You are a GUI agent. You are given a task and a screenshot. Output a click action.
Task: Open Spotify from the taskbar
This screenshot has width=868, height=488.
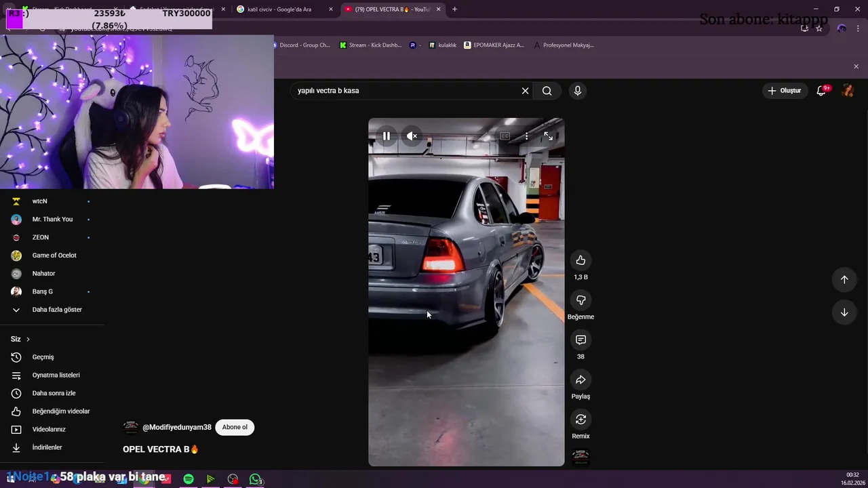point(189,479)
